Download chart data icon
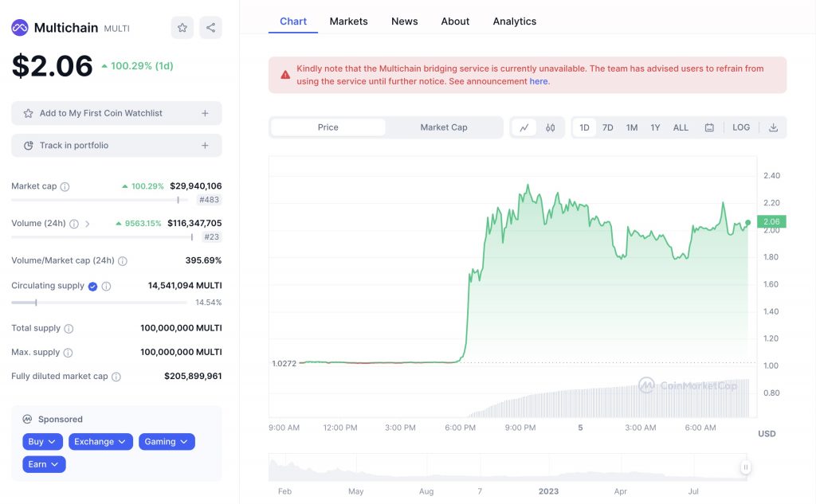Screen dimensions: 816x504 tap(773, 127)
